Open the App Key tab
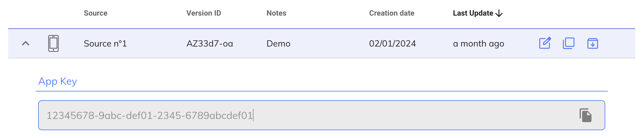This screenshot has width=644, height=138. click(58, 81)
